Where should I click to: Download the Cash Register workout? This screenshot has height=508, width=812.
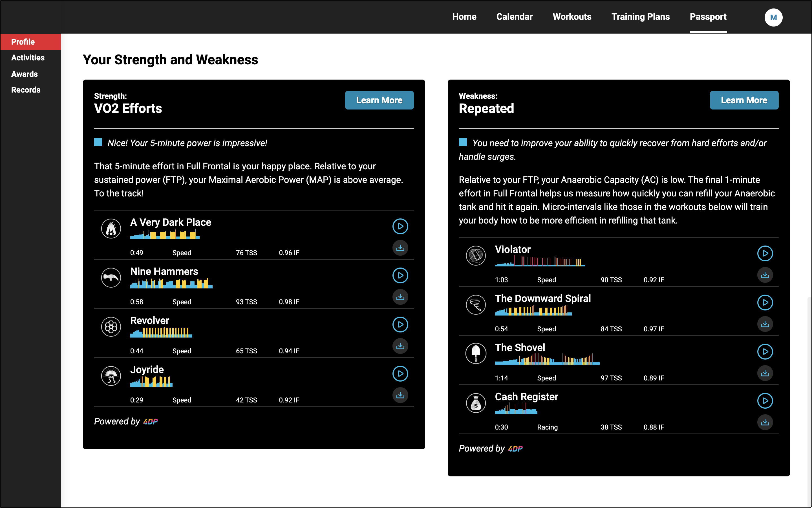click(765, 422)
